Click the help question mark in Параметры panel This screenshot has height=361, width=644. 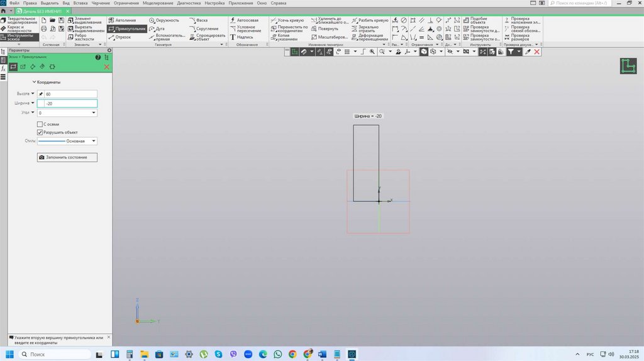(x=97, y=57)
